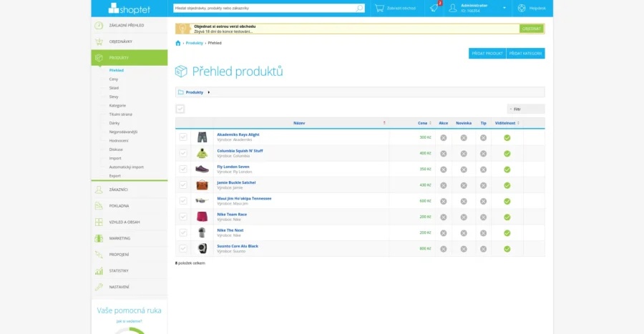The image size is (644, 334).
Task: Click the home icon in breadcrumb
Action: (178, 43)
